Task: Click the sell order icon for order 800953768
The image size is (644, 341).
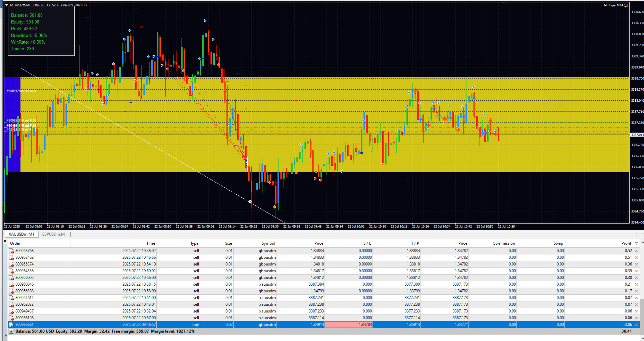Action: 11,251
